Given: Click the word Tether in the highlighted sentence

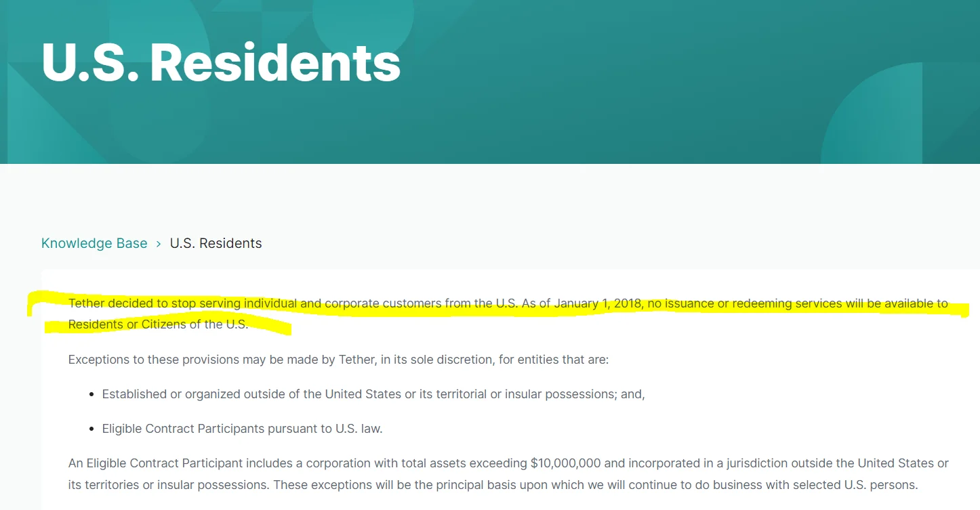Looking at the screenshot, I should pyautogui.click(x=86, y=303).
